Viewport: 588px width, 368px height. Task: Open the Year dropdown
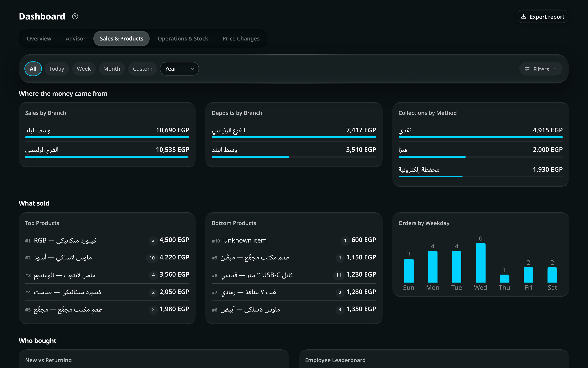tap(179, 69)
